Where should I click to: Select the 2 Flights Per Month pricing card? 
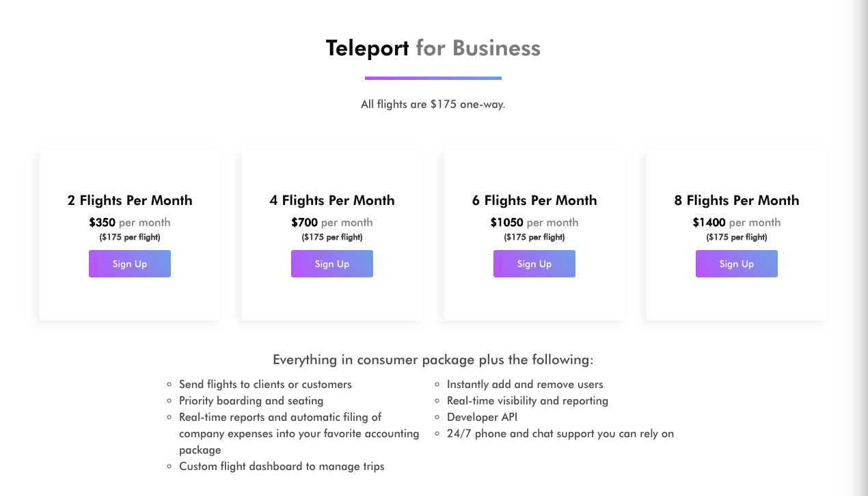[x=130, y=234]
